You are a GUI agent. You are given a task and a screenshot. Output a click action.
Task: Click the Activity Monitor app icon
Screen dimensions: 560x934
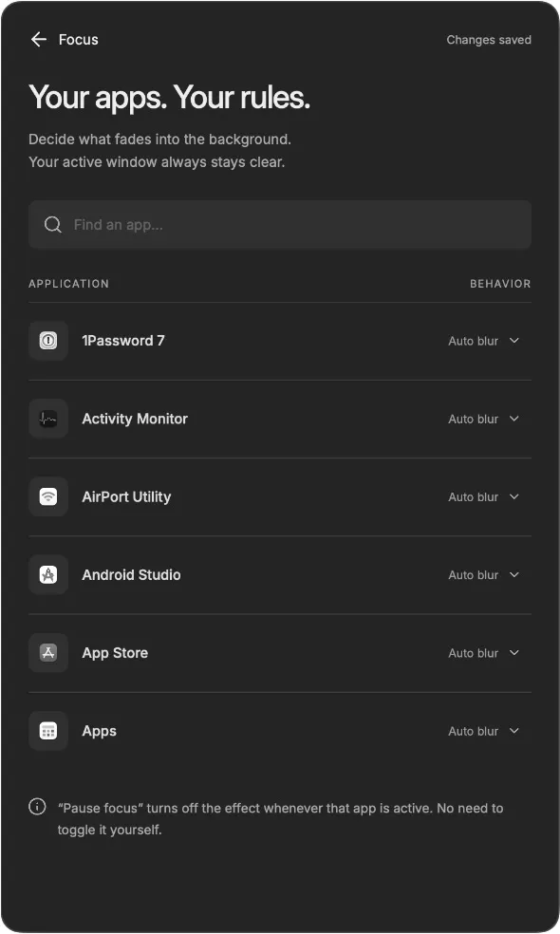[x=48, y=419]
